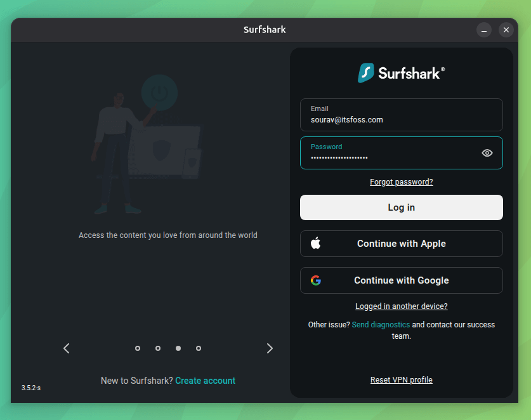Screen dimensions: 531x420
Task: Choose Continue with Google
Action: [402, 280]
